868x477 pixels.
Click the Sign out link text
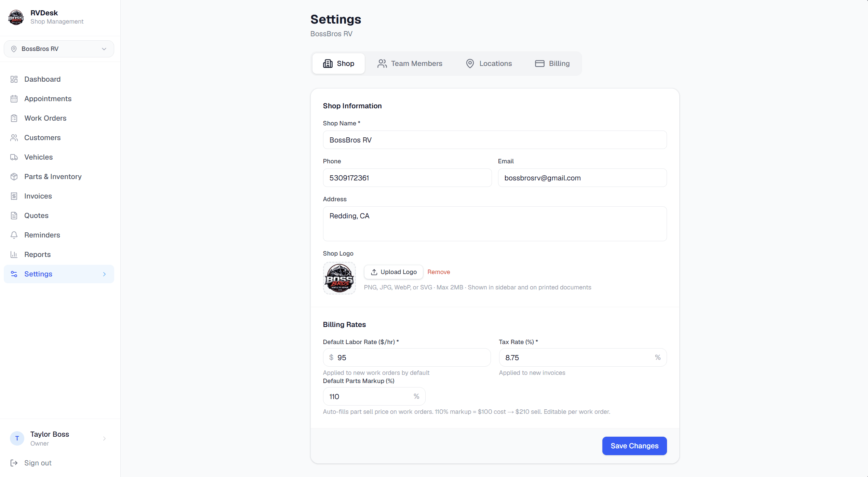click(38, 463)
